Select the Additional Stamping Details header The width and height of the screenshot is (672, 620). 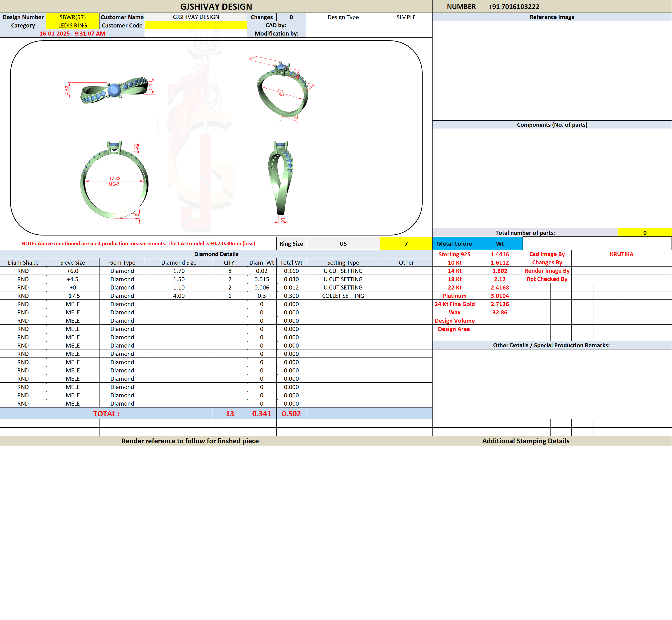[526, 441]
